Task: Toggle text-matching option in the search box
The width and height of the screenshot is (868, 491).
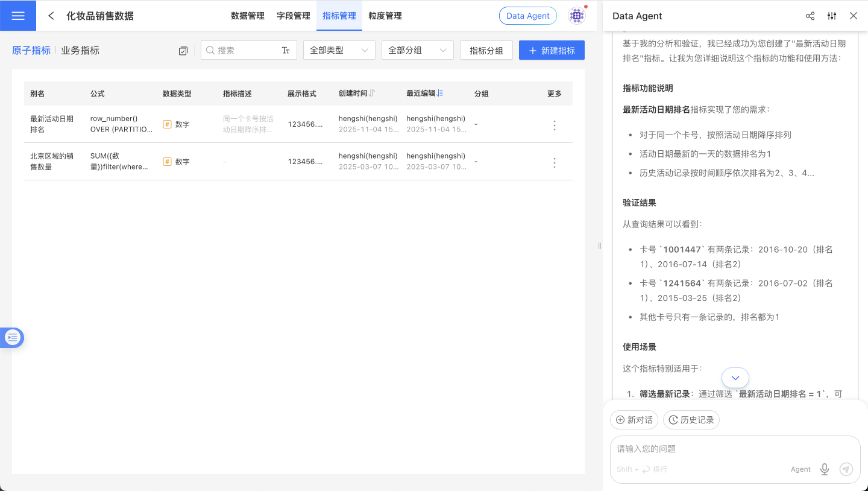Action: [x=286, y=50]
